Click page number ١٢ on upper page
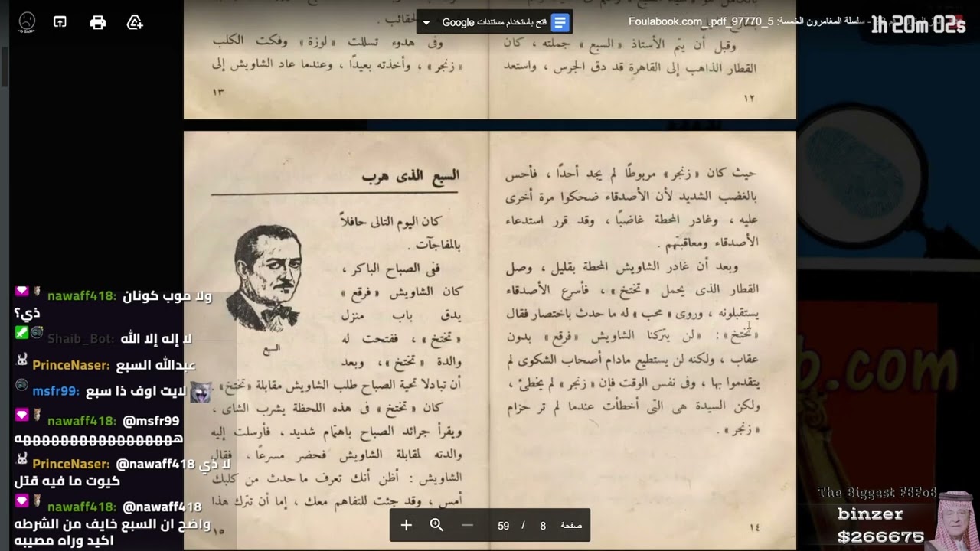The width and height of the screenshot is (980, 551). point(749,98)
